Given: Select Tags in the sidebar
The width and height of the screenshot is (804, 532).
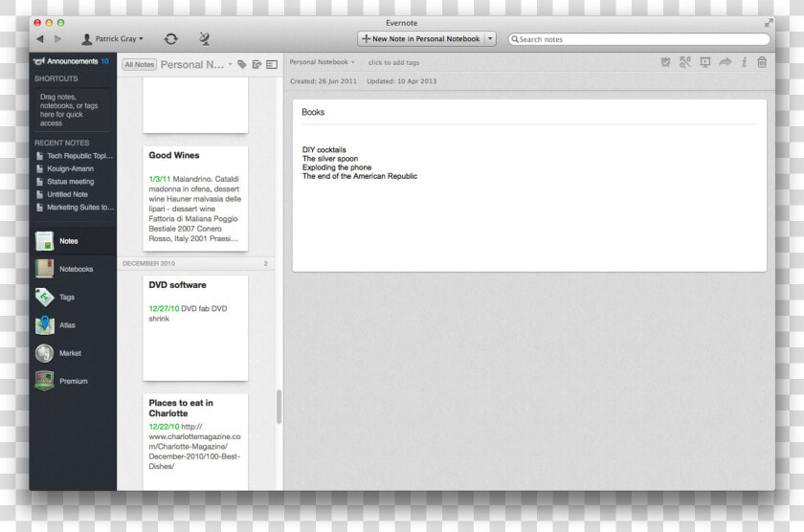Looking at the screenshot, I should coord(73,298).
